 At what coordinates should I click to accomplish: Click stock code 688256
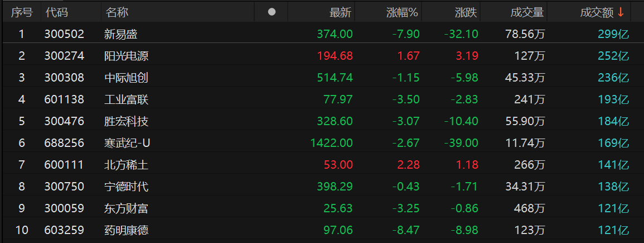(64, 143)
